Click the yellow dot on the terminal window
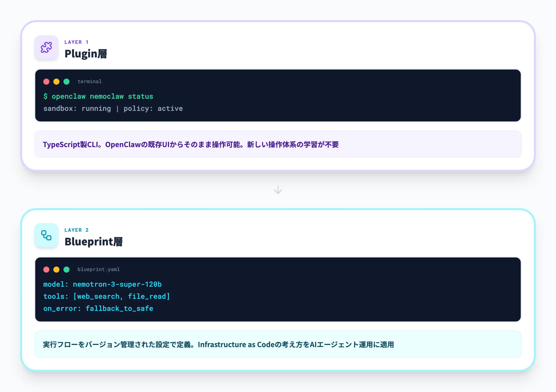The image size is (556, 392). pyautogui.click(x=56, y=81)
